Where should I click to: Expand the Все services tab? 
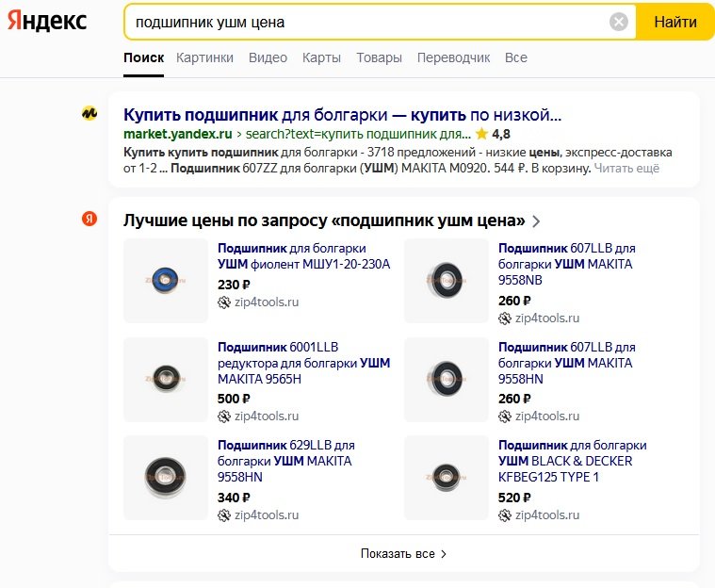515,57
